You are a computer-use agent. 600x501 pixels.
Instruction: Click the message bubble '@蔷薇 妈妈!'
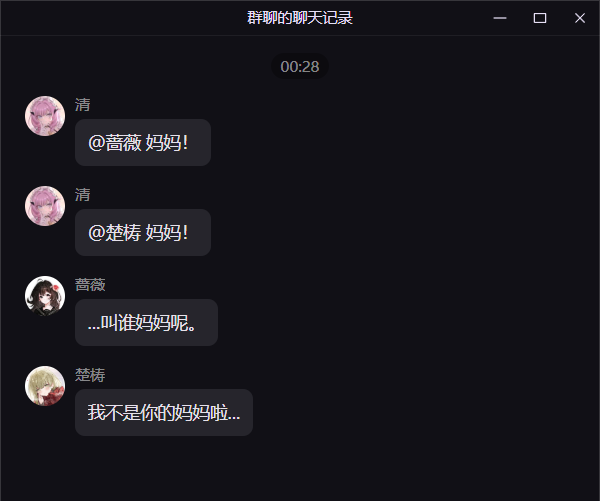143,142
